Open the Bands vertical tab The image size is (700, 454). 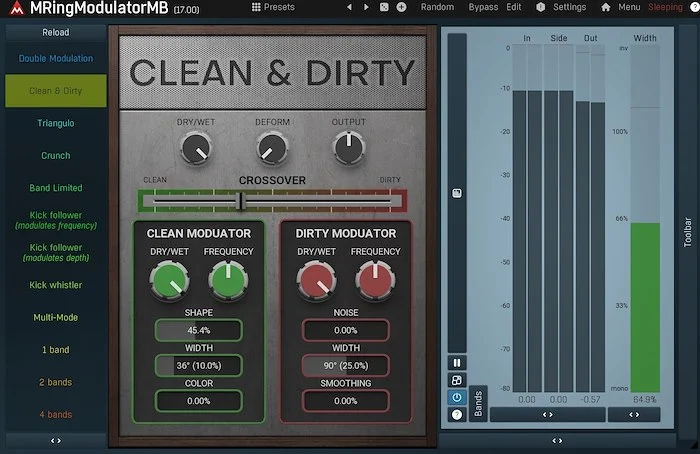(x=478, y=403)
